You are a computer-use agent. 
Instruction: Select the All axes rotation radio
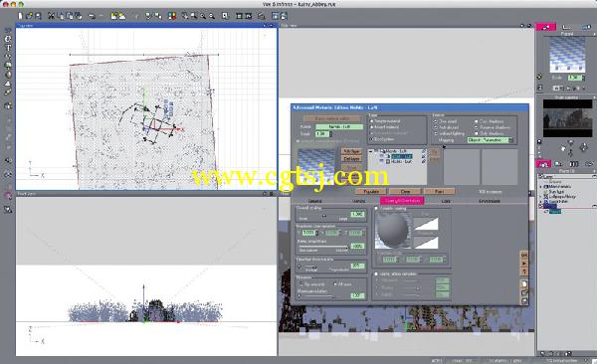pos(335,284)
